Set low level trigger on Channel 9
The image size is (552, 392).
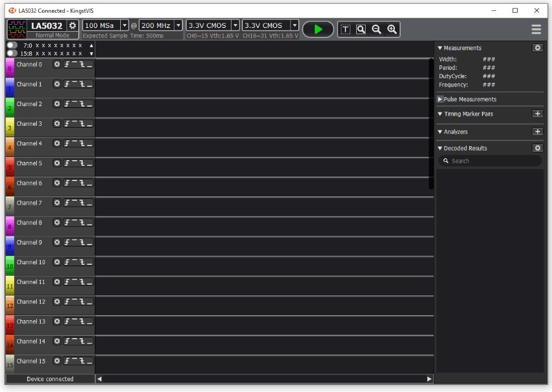point(90,242)
